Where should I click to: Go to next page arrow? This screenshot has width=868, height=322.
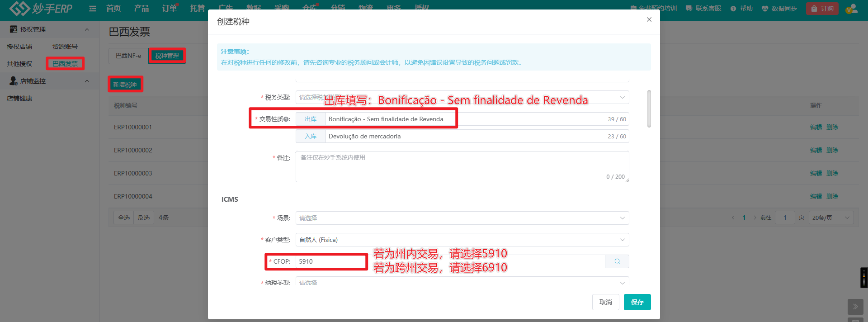[x=755, y=218]
